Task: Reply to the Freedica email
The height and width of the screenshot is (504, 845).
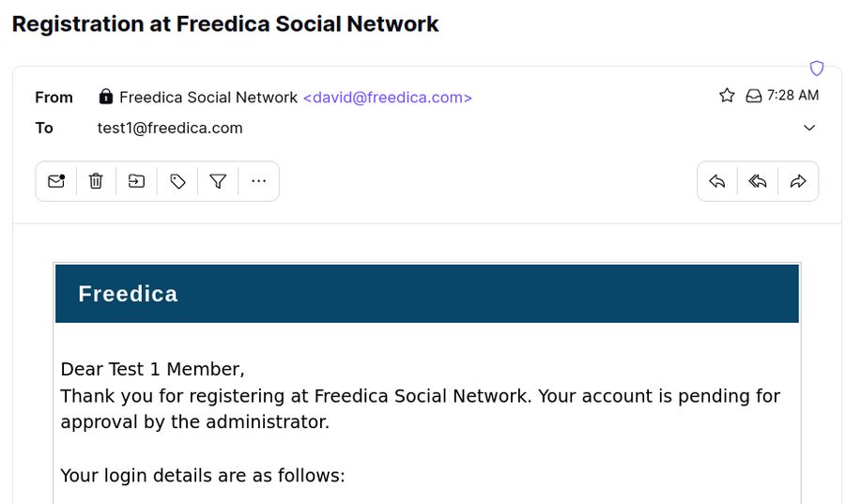Action: point(717,181)
